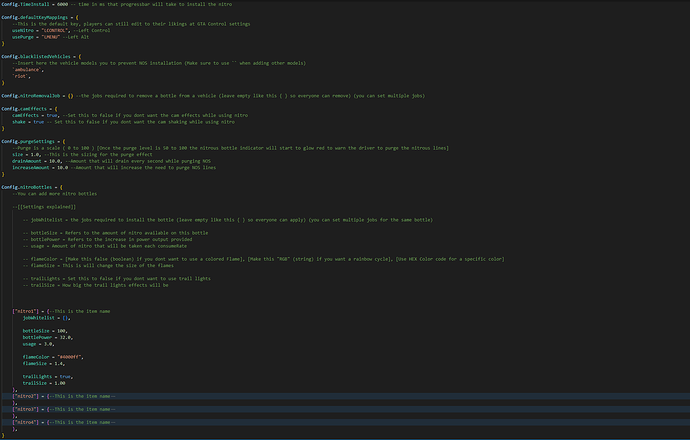Image resolution: width=690 pixels, height=440 pixels.
Task: Click the camEffects true value
Action: coord(52,115)
